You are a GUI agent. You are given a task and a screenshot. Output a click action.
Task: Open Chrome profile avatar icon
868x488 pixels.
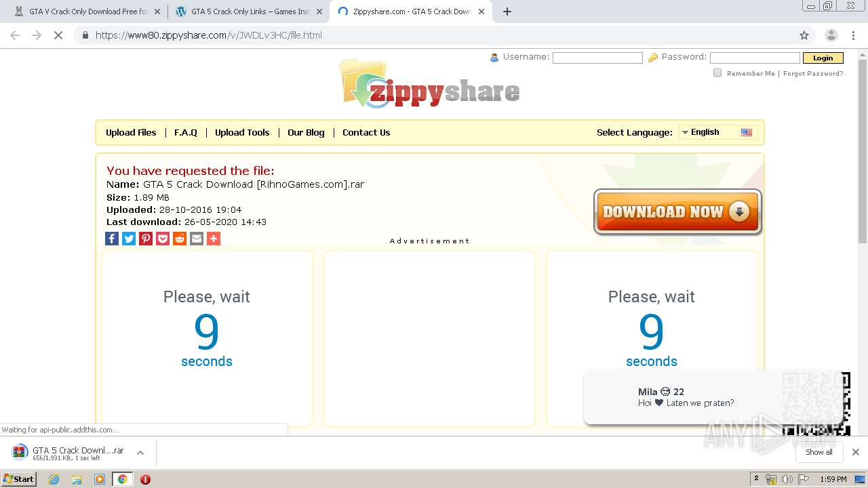(x=831, y=35)
